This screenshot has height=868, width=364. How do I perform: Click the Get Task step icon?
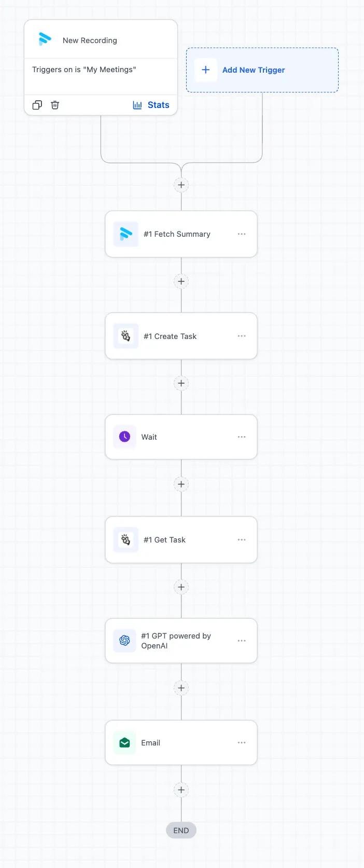click(125, 540)
